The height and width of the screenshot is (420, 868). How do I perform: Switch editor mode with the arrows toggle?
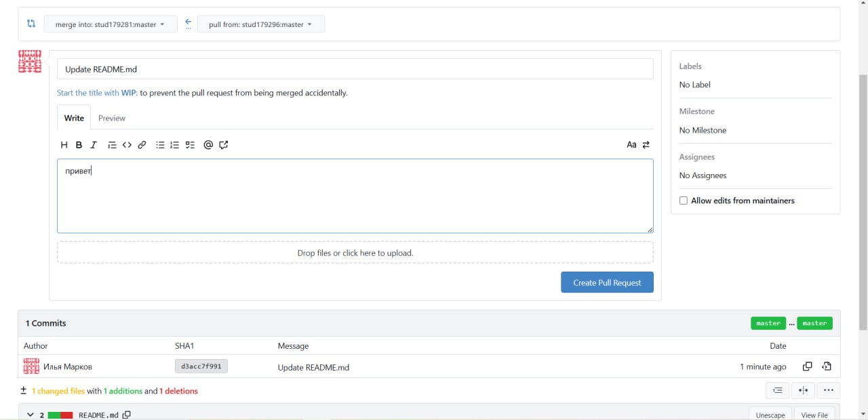tap(646, 145)
